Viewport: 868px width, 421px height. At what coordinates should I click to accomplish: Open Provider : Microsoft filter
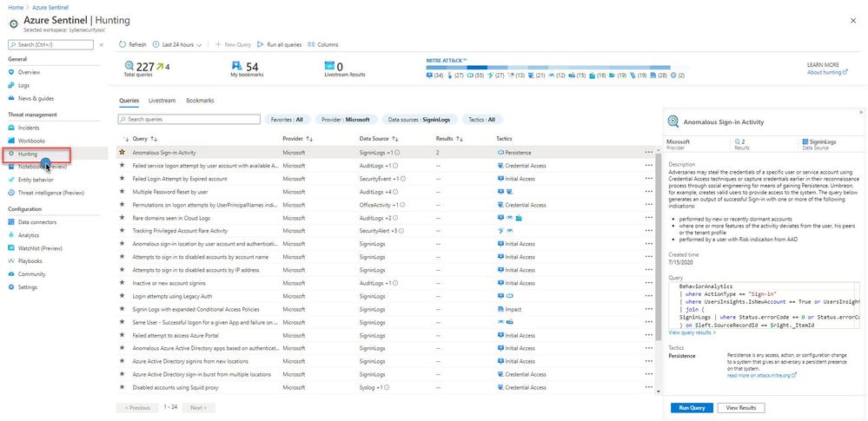(346, 120)
